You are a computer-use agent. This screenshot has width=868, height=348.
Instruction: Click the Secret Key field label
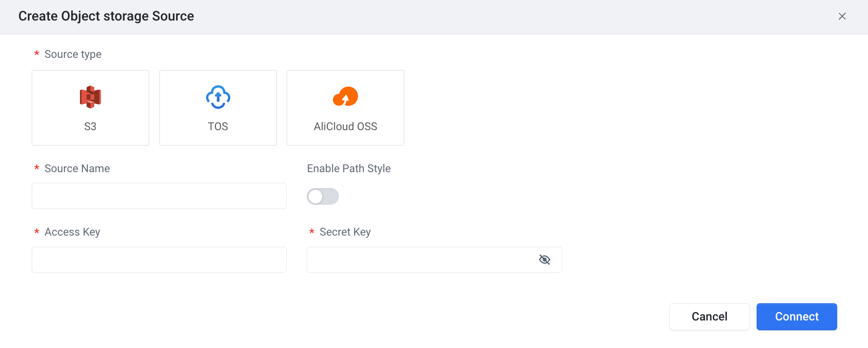point(345,232)
